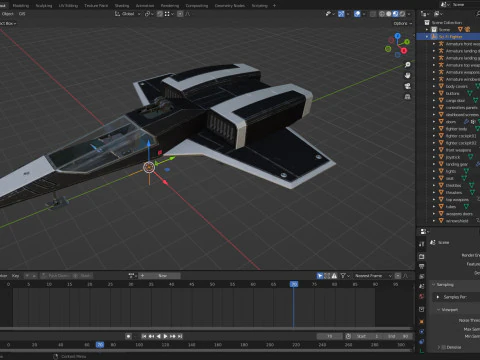Image resolution: width=480 pixels, height=360 pixels.
Task: Click the zoom view magnifier icon
Action: (x=407, y=65)
